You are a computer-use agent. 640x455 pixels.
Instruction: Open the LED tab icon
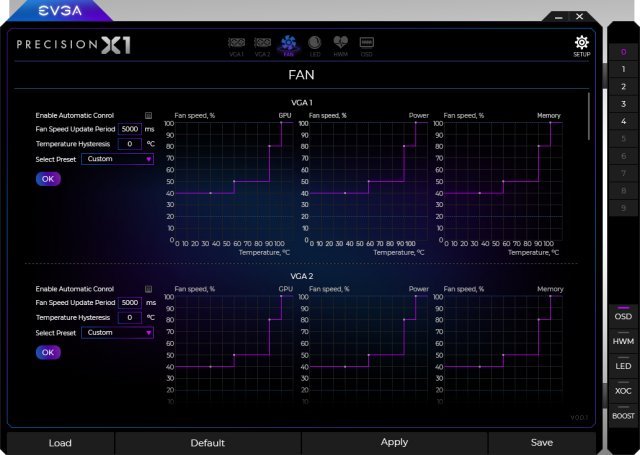[x=315, y=46]
